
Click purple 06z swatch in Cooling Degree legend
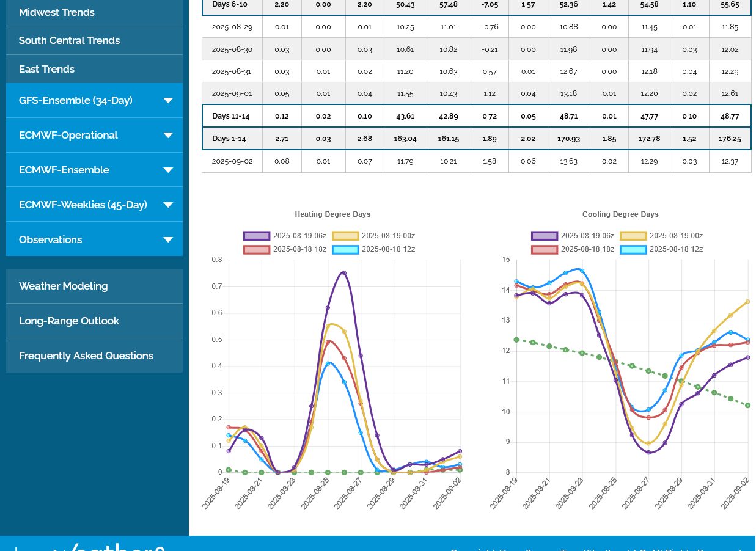click(544, 236)
